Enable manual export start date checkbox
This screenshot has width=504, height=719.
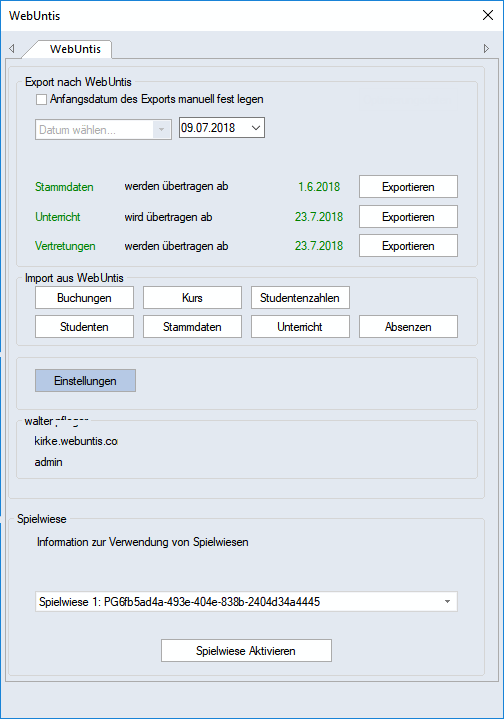(41, 100)
